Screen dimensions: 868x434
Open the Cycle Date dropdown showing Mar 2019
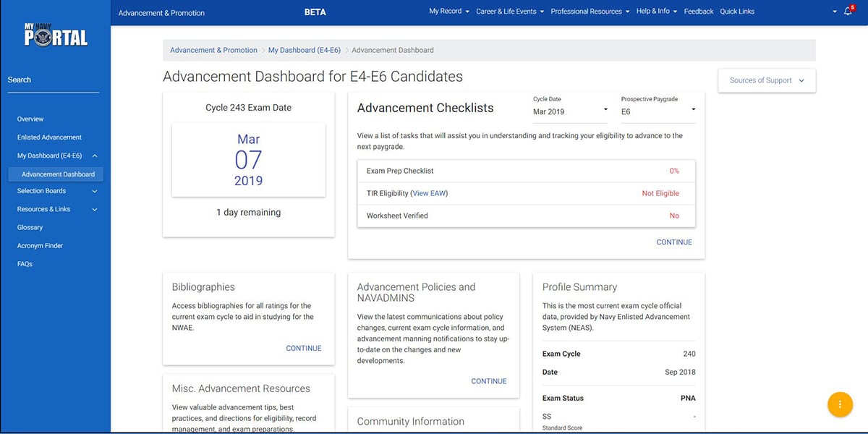pos(571,111)
